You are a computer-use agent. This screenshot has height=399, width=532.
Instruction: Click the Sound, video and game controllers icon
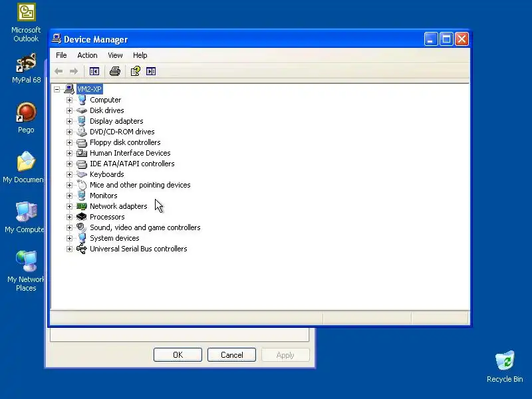point(82,227)
